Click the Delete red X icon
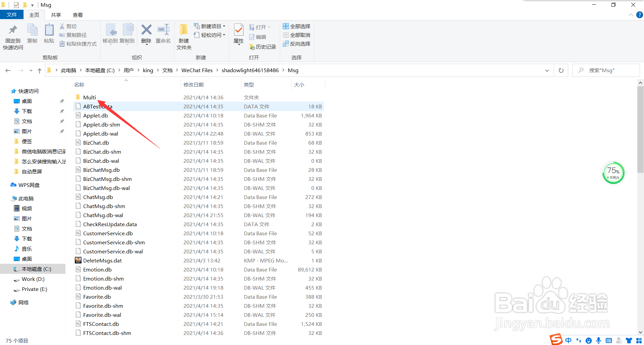Viewport: 644px width, 345px height. pyautogui.click(x=146, y=30)
